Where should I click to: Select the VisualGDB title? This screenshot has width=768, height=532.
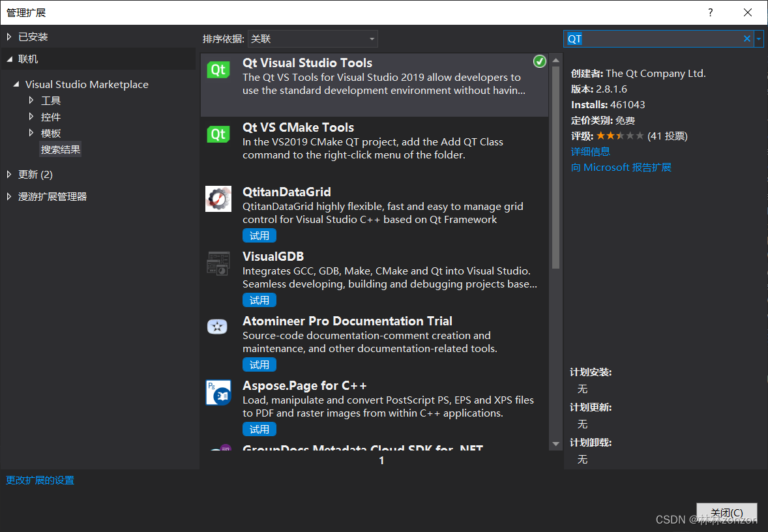[x=273, y=256]
